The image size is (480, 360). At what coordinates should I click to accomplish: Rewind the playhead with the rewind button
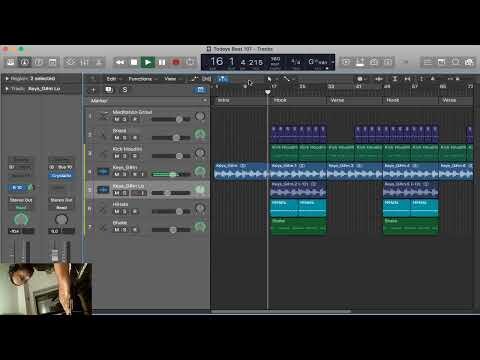pyautogui.click(x=120, y=62)
